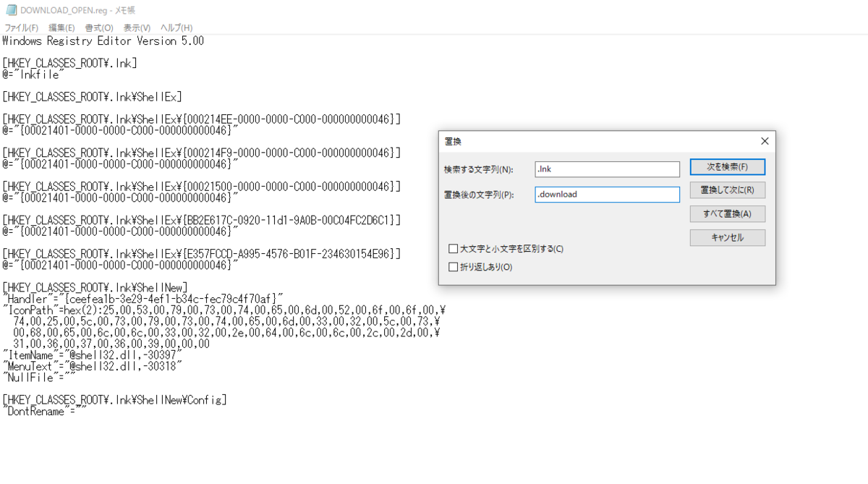Click the line @="lnkfile"

pos(34,75)
